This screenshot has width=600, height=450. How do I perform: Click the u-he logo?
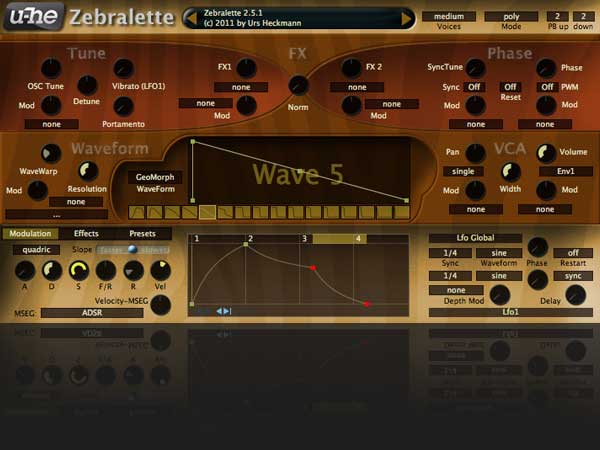tap(34, 16)
